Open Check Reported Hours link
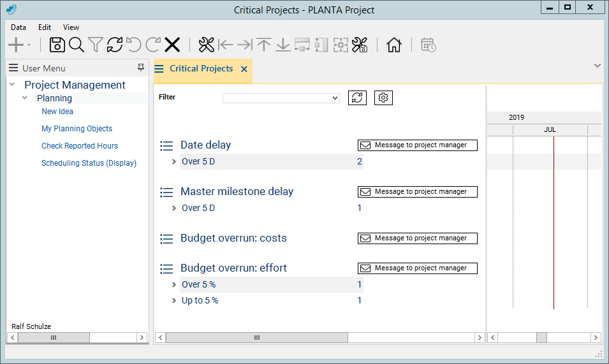Screen dimensions: 609x364 pyautogui.click(x=80, y=146)
